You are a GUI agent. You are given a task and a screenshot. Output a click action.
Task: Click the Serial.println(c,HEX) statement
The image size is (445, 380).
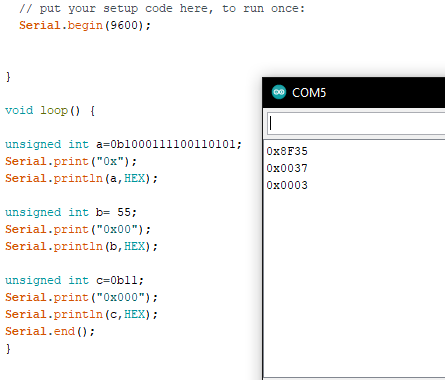coord(81,314)
